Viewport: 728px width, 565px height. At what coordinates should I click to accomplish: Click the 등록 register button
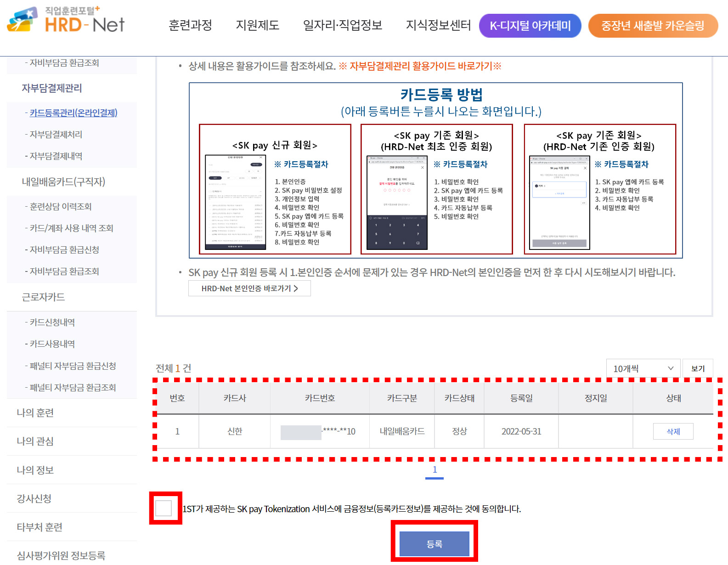point(435,544)
